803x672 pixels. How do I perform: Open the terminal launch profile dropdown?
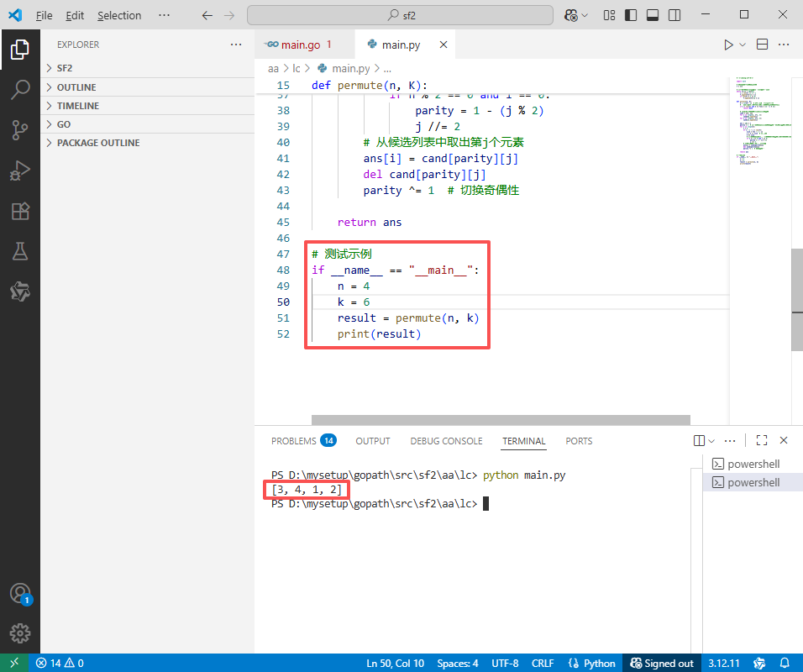coord(711,440)
